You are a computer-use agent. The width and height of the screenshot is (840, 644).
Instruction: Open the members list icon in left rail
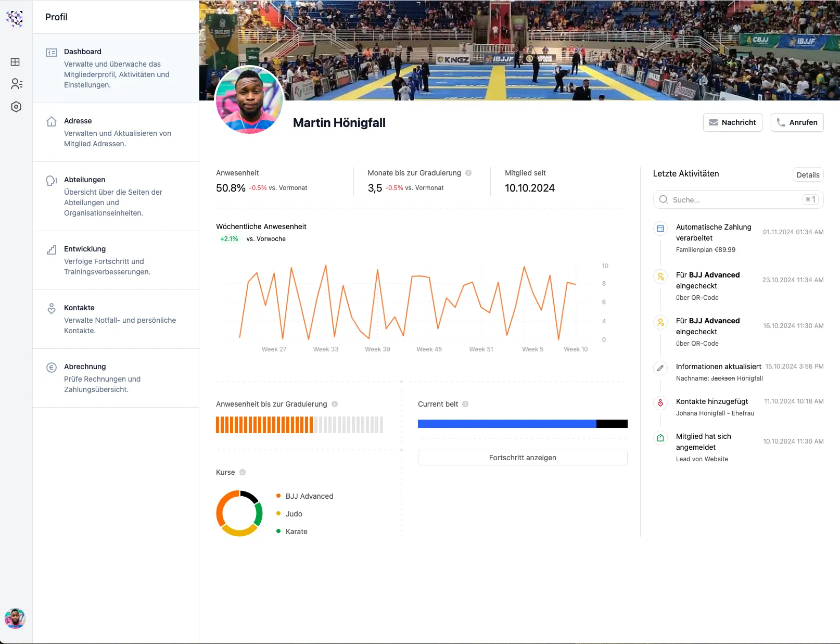[x=16, y=84]
